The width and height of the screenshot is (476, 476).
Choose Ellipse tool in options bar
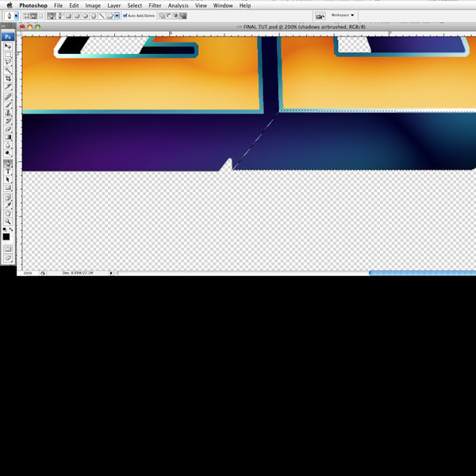coord(85,16)
